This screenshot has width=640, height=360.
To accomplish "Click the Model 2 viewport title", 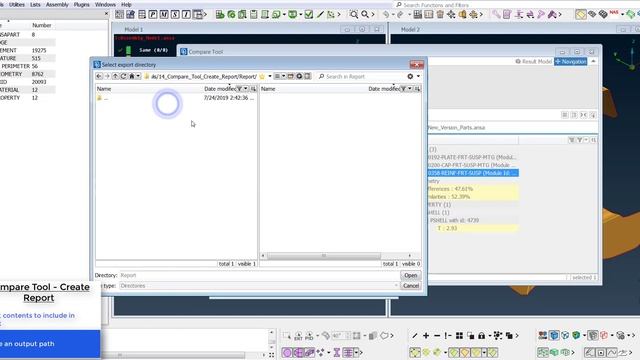I will click(411, 29).
